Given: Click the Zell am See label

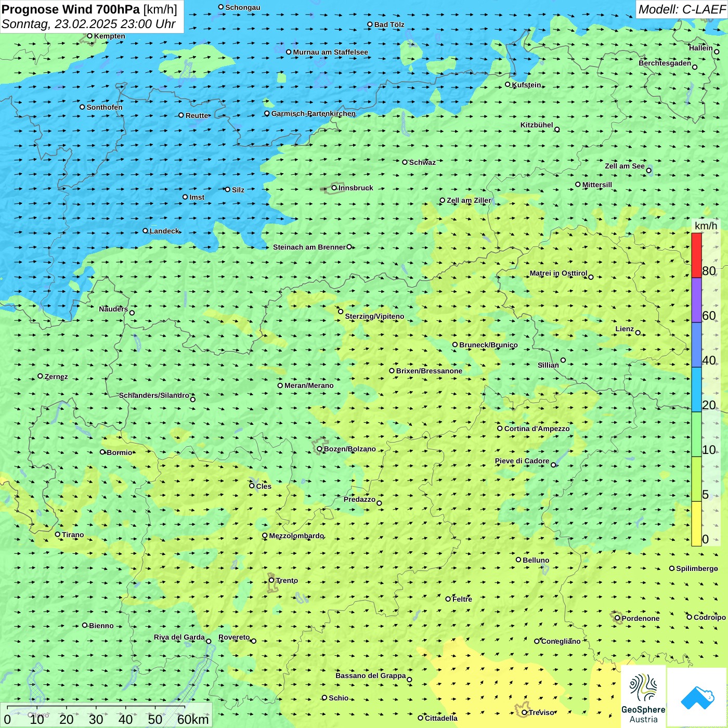Looking at the screenshot, I should 625,166.
